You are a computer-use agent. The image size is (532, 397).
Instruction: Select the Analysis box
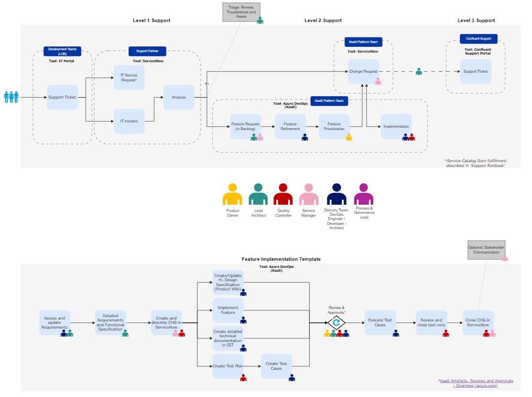179,97
